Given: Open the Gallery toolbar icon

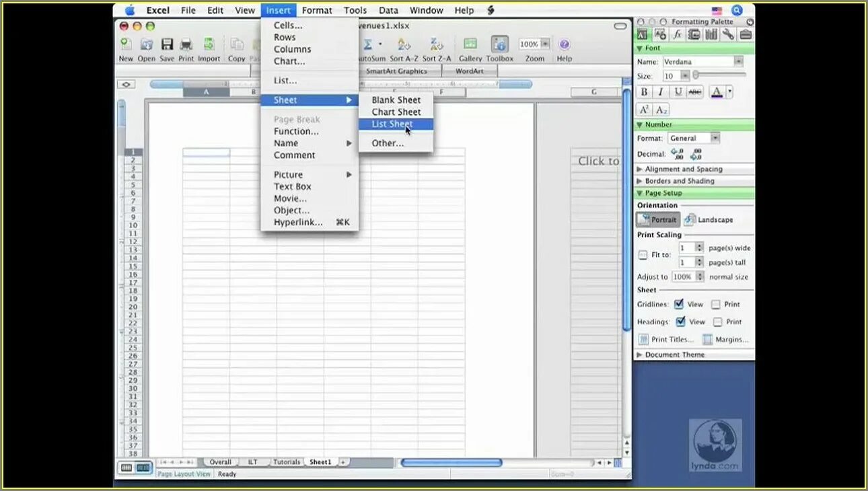Looking at the screenshot, I should click(x=470, y=44).
